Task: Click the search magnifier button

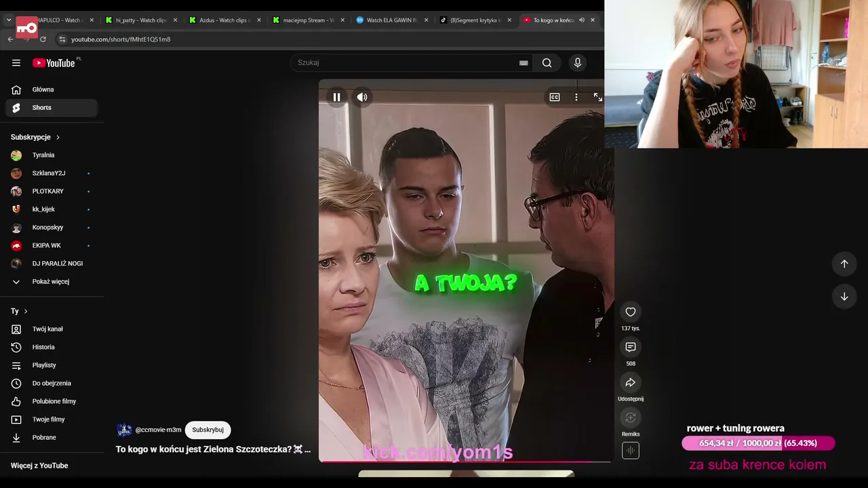Action: pos(547,63)
